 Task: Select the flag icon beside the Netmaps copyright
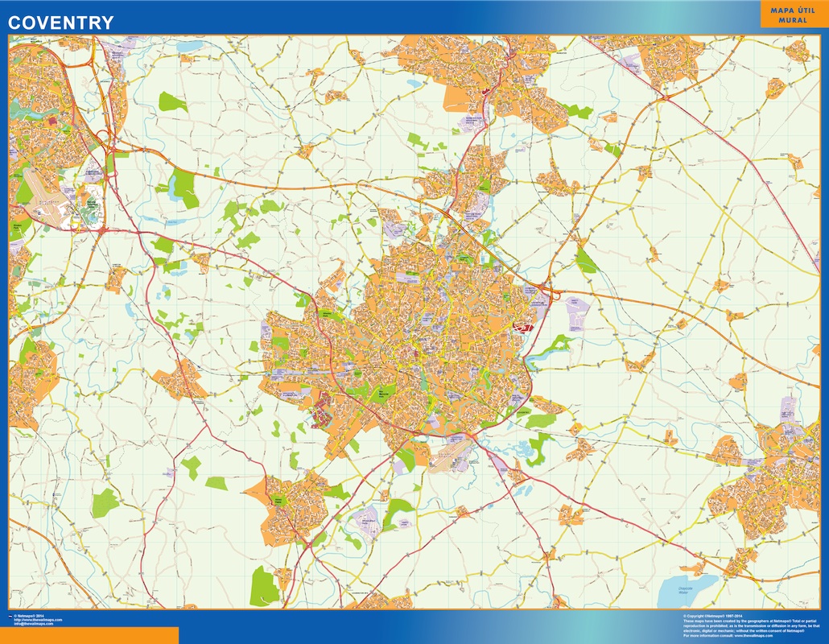coord(10,615)
